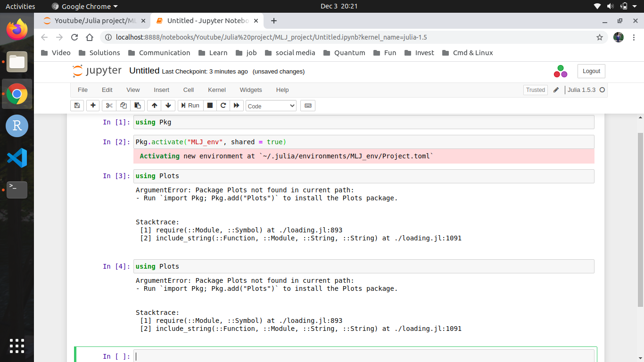Open Chrome's three-dot menu
Viewport: 644px width, 362px height.
pyautogui.click(x=633, y=37)
